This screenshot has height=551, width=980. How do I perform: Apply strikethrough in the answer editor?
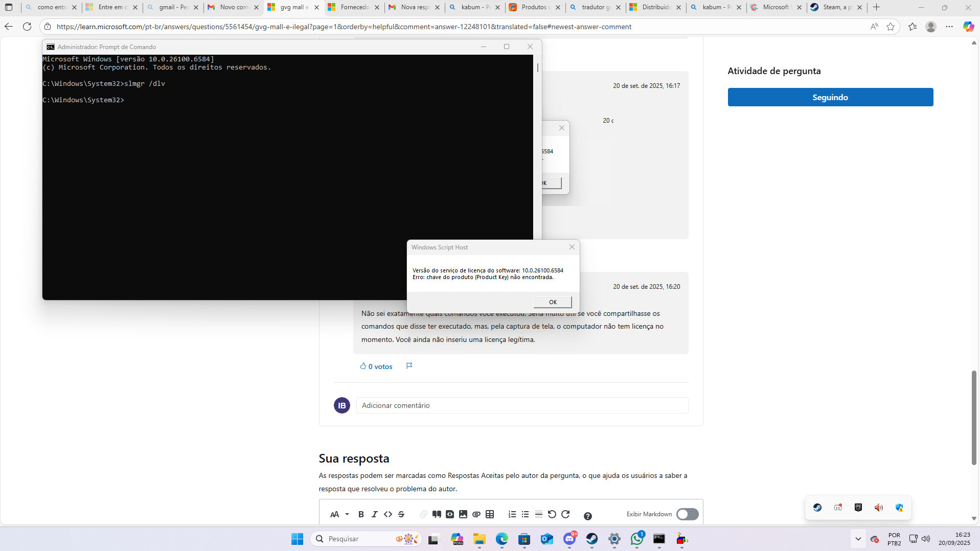coord(401,514)
